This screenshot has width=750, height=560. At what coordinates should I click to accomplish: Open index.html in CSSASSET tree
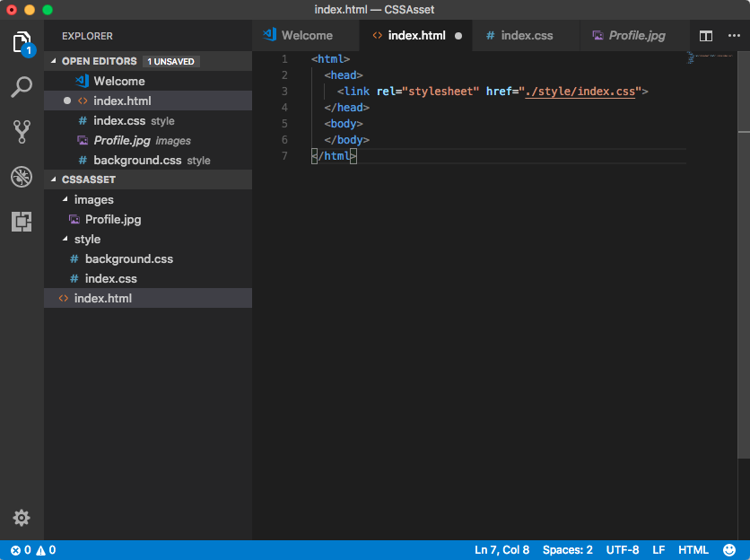pyautogui.click(x=148, y=298)
